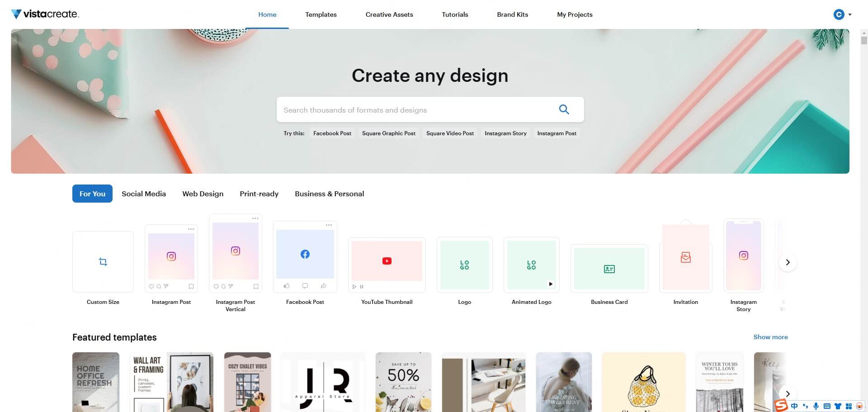This screenshot has height=412, width=868.
Task: Choose the Animated Logo format icon
Action: 532,265
